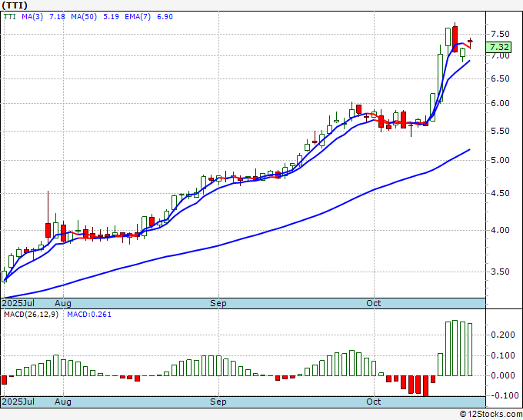Click the Aug label on price chart axis
The width and height of the screenshot is (523, 420).
pyautogui.click(x=63, y=303)
